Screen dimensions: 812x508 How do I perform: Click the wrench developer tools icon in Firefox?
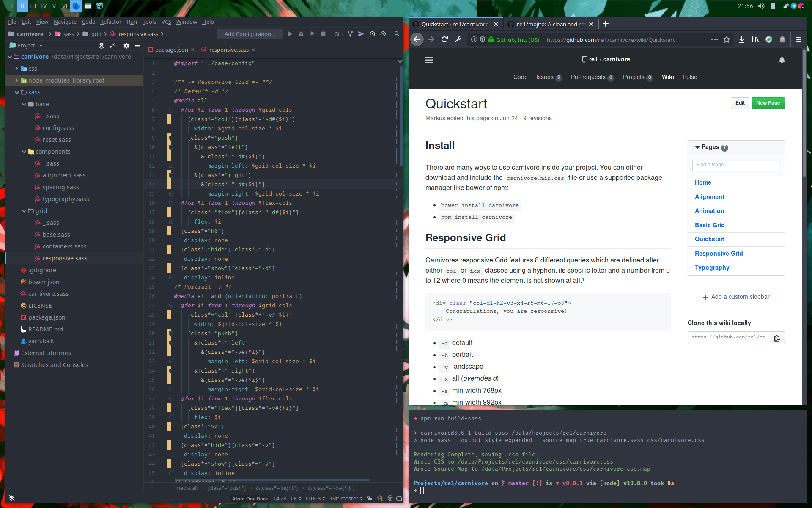458,40
